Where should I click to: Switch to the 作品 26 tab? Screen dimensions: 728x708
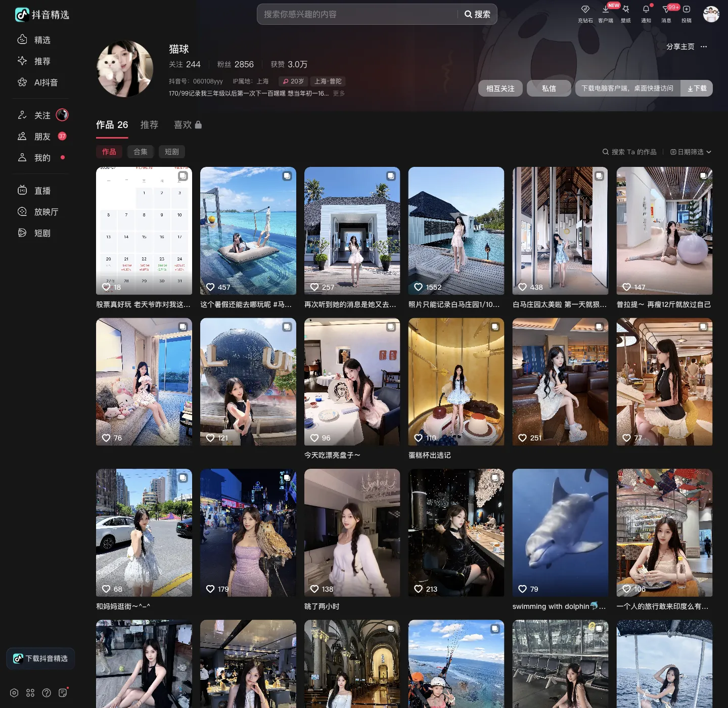112,125
